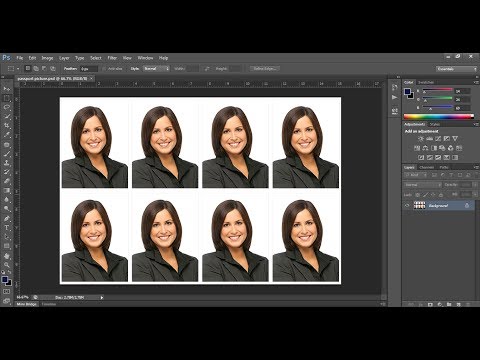Swap width and height in options bar
Viewport: 480px width, 360px height.
click(207, 69)
